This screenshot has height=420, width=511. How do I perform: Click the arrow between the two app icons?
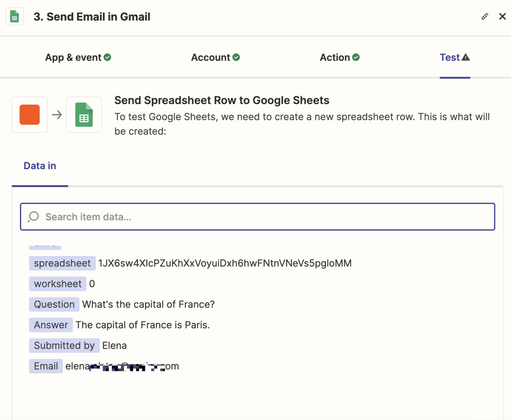[57, 115]
